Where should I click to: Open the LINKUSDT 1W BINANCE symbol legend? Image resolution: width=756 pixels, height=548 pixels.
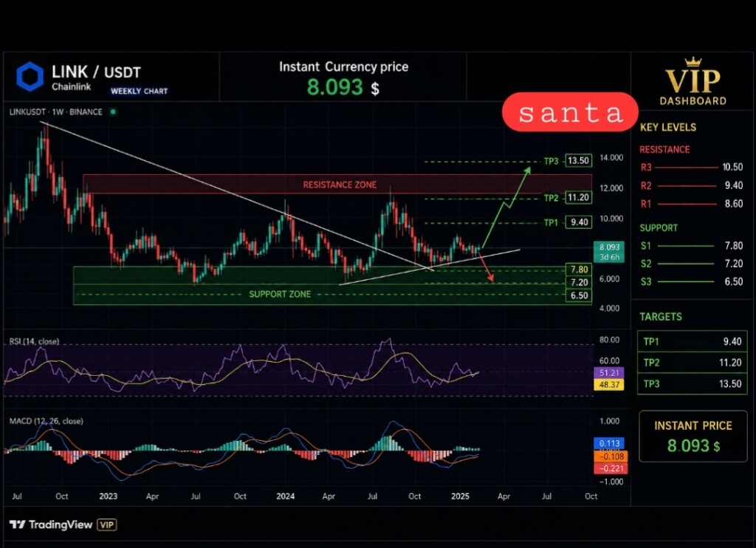click(x=56, y=112)
